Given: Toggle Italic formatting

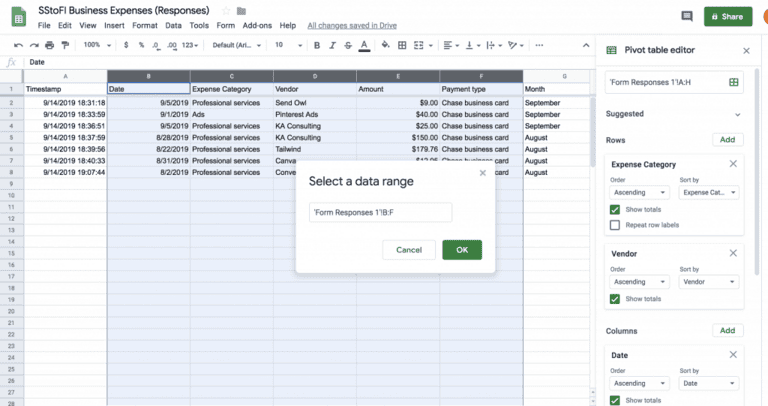Looking at the screenshot, I should pos(332,45).
